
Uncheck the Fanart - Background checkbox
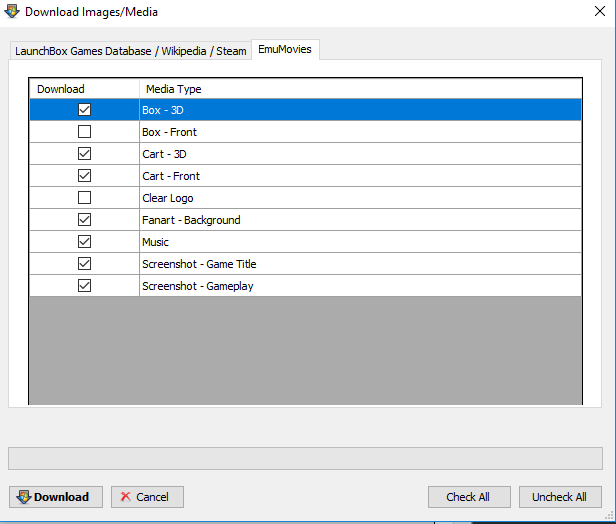[x=84, y=220]
